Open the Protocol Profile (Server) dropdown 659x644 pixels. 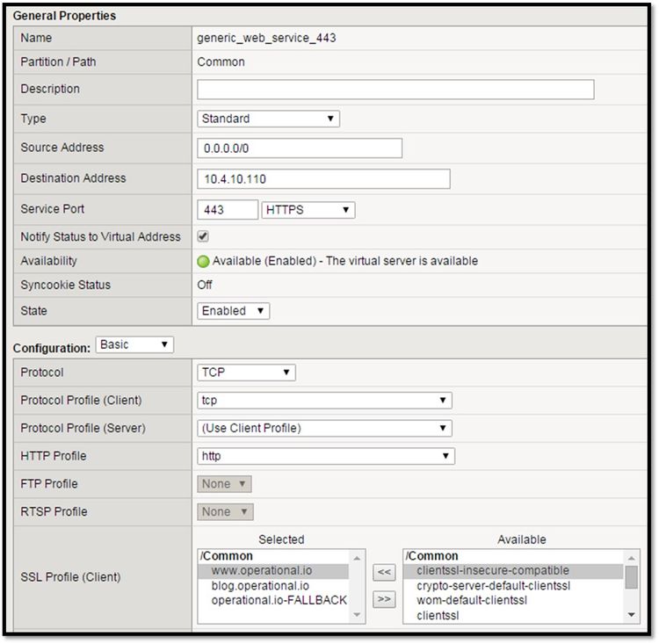coord(324,428)
